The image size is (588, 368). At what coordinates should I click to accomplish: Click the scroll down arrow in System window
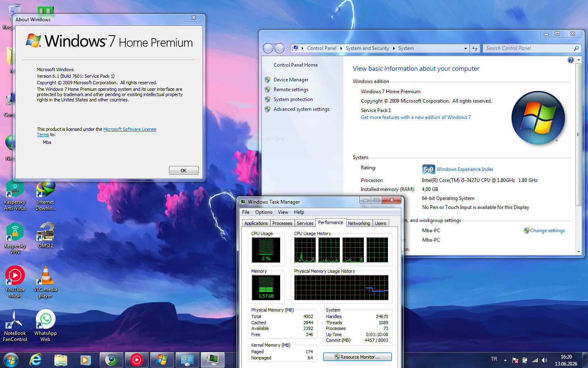tap(578, 251)
